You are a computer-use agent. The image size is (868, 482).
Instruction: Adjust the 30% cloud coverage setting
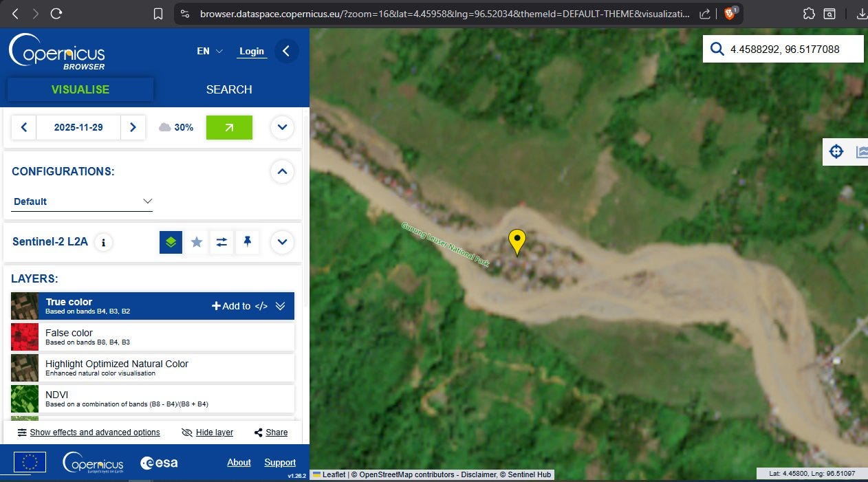pos(176,127)
